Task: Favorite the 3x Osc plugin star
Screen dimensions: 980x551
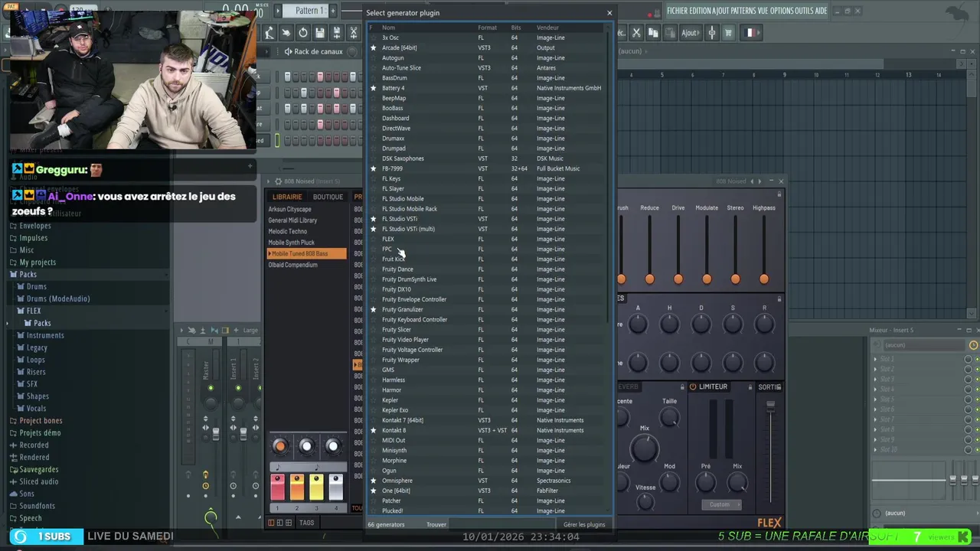Action: (373, 37)
